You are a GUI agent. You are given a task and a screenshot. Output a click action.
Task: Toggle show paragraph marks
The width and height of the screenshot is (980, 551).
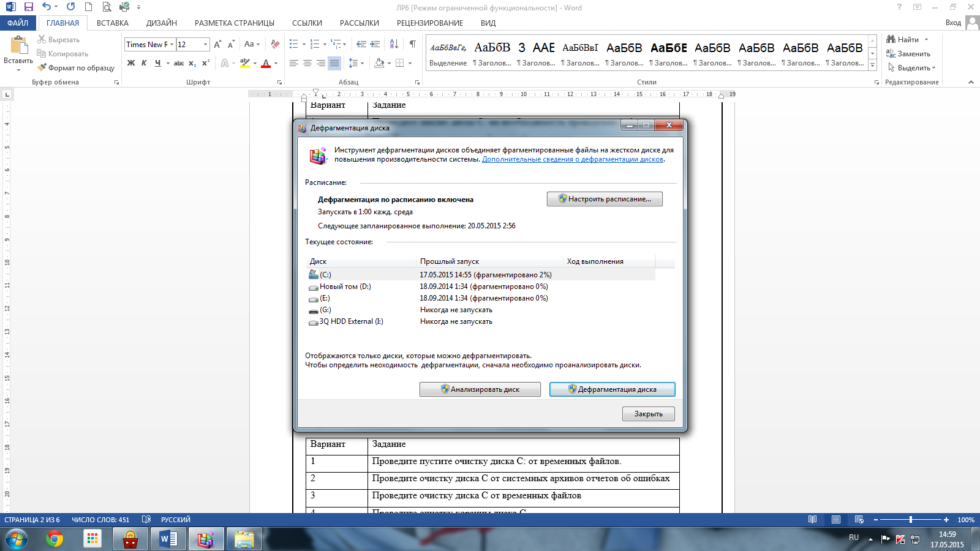pyautogui.click(x=413, y=44)
